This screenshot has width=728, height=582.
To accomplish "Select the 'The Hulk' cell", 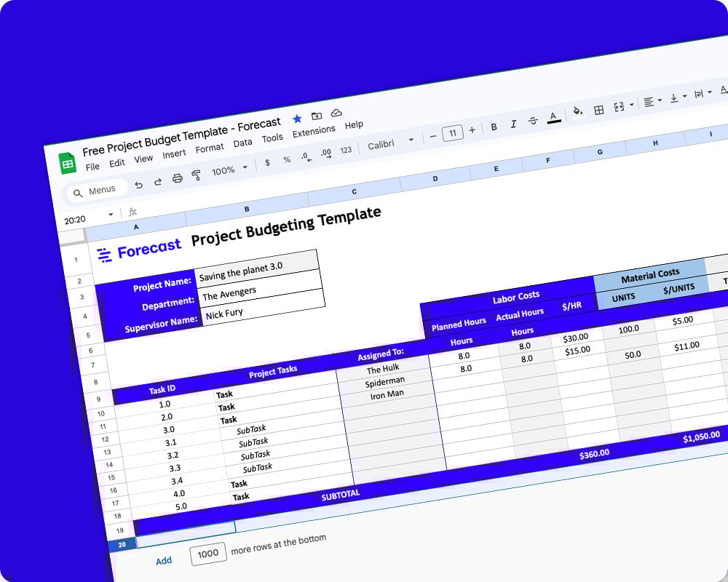I will [x=383, y=370].
